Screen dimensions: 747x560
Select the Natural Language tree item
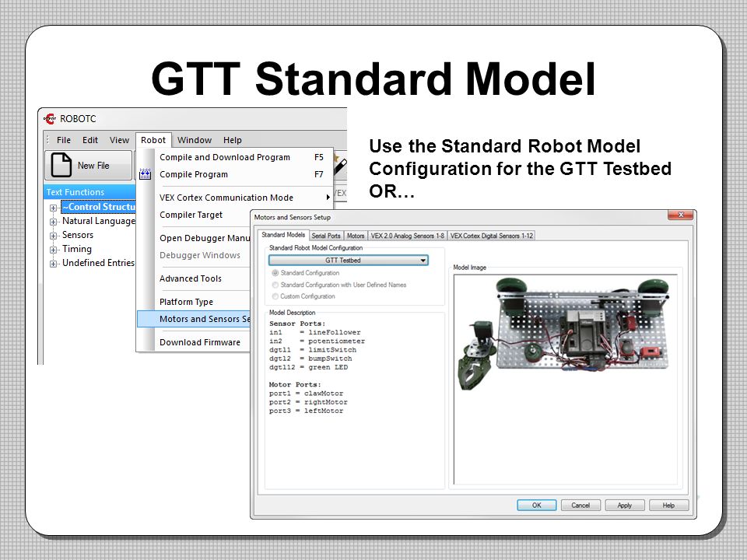point(99,221)
